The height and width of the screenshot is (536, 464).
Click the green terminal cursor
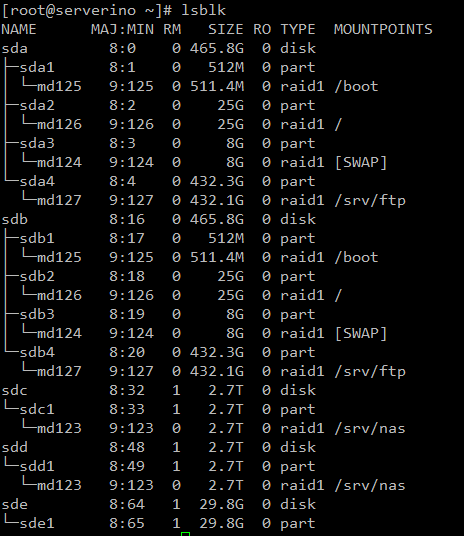186,534
